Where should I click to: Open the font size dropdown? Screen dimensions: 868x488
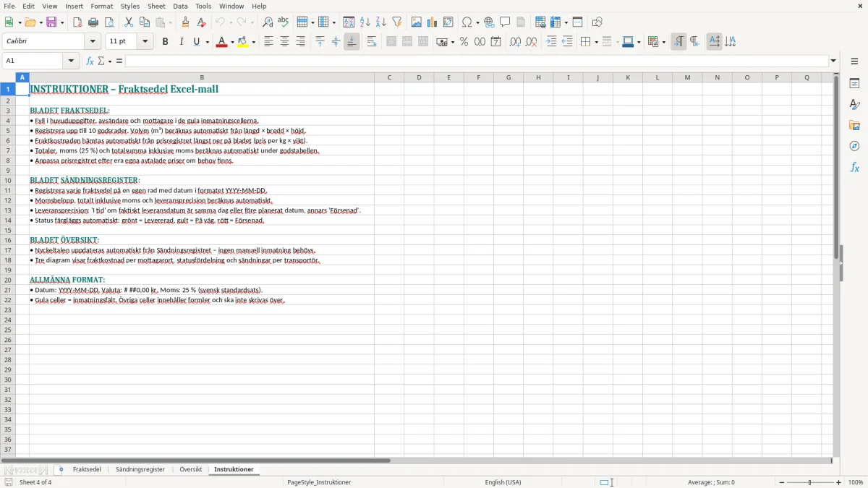point(145,42)
